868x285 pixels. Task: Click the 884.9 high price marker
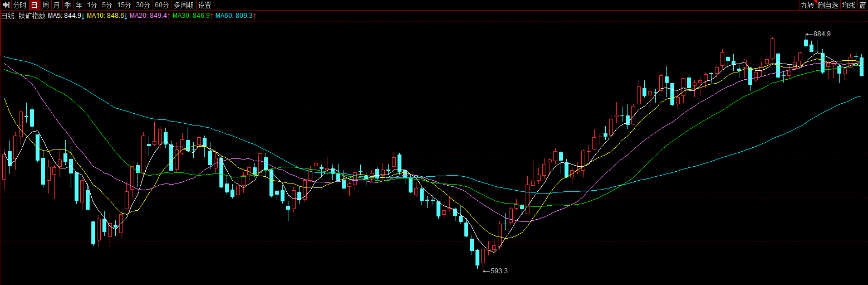[822, 34]
